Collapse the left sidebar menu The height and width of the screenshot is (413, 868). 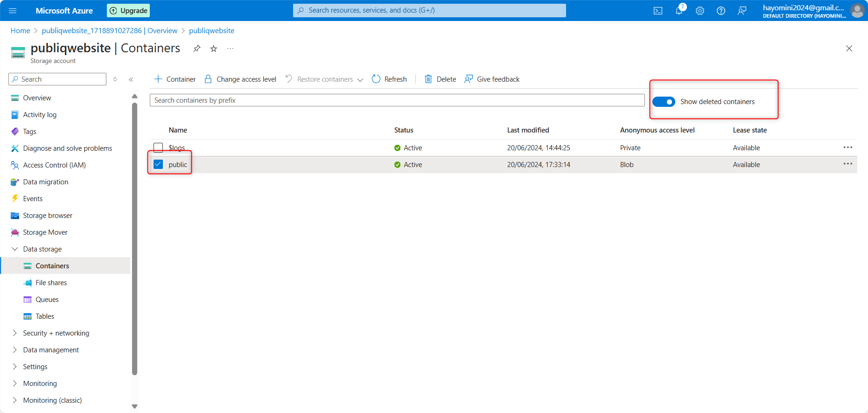[131, 79]
